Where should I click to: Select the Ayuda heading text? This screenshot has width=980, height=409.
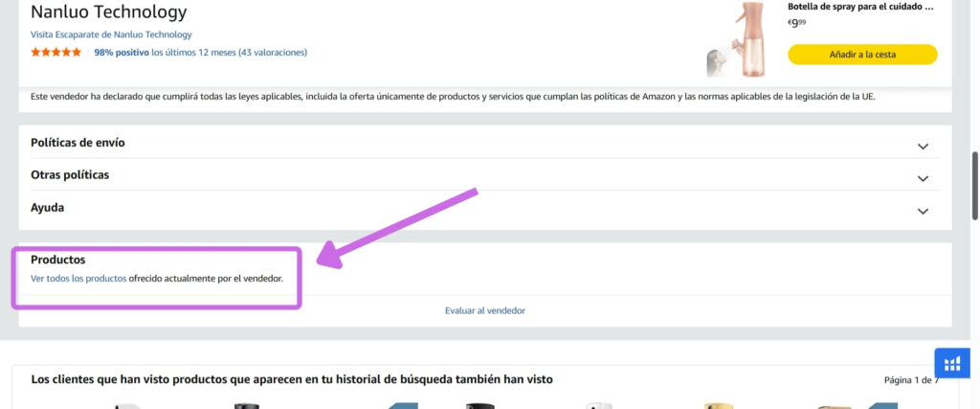pyautogui.click(x=48, y=208)
